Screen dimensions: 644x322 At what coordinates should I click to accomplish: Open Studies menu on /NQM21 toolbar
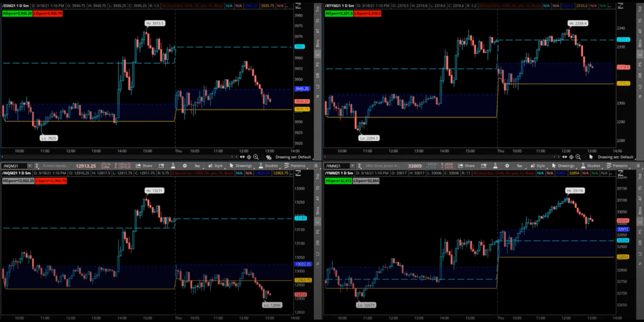coord(268,166)
